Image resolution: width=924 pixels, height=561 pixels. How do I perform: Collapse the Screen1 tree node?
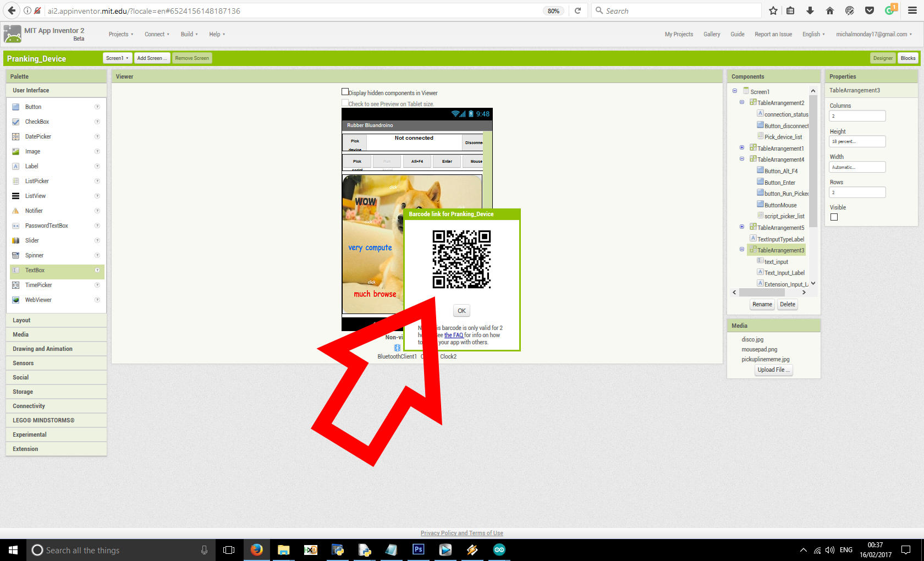pyautogui.click(x=735, y=91)
